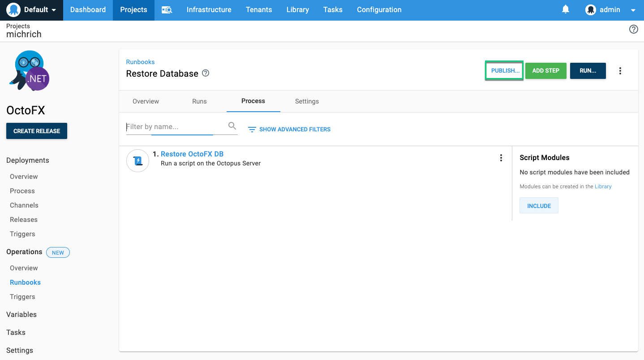Open the notification bell
Screen dimensions: 644x360
[x=565, y=9]
